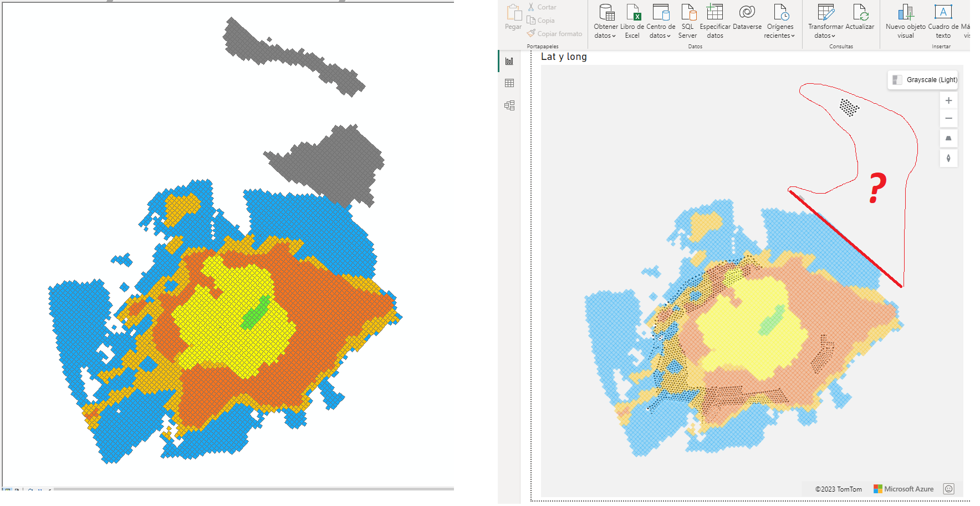The image size is (980, 506).
Task: Click the ©2023 TomTom attribution
Action: click(838, 489)
